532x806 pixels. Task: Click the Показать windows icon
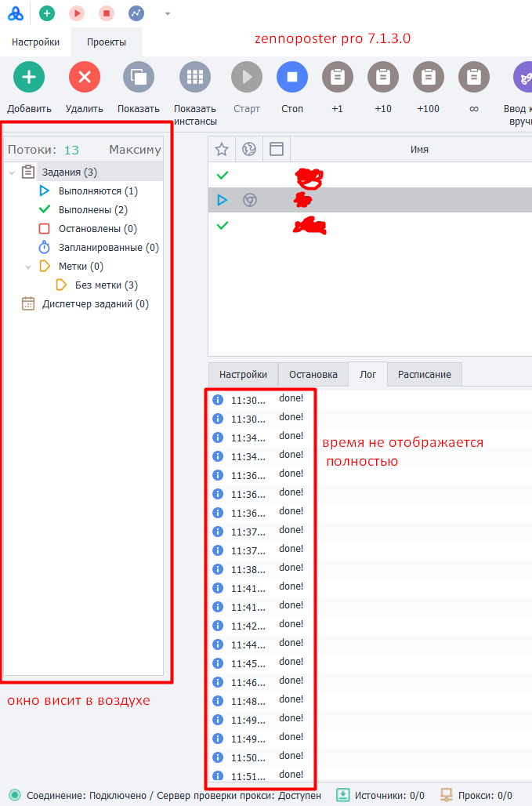pos(139,77)
